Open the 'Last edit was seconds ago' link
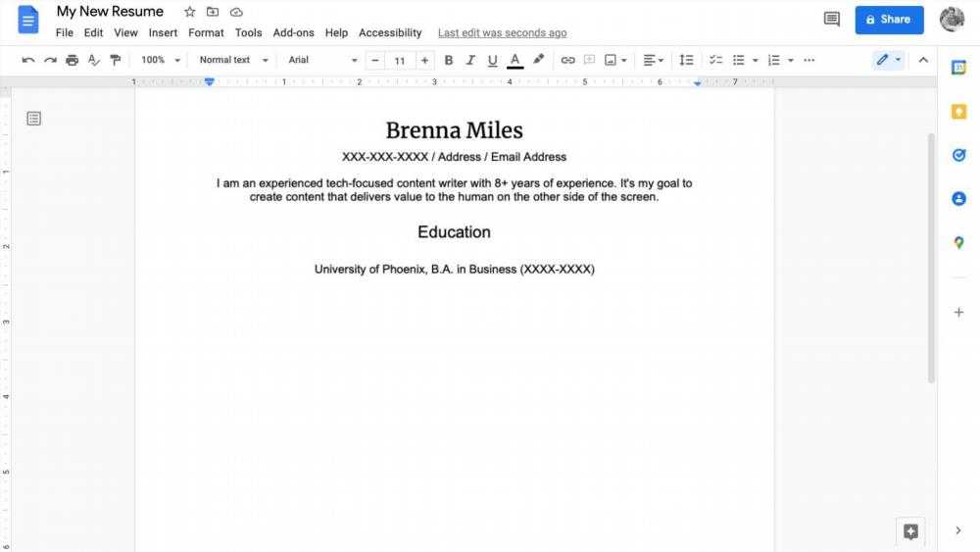Image resolution: width=980 pixels, height=552 pixels. click(502, 32)
